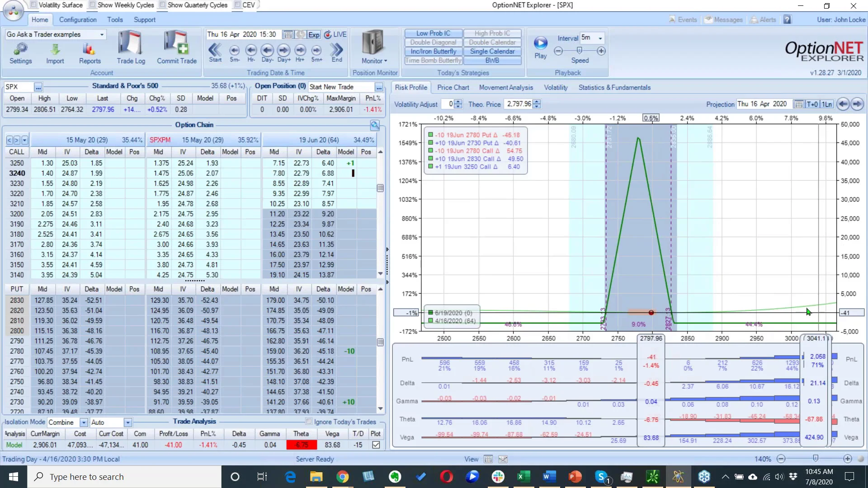Adjust the playback Speed slider

pos(580,51)
